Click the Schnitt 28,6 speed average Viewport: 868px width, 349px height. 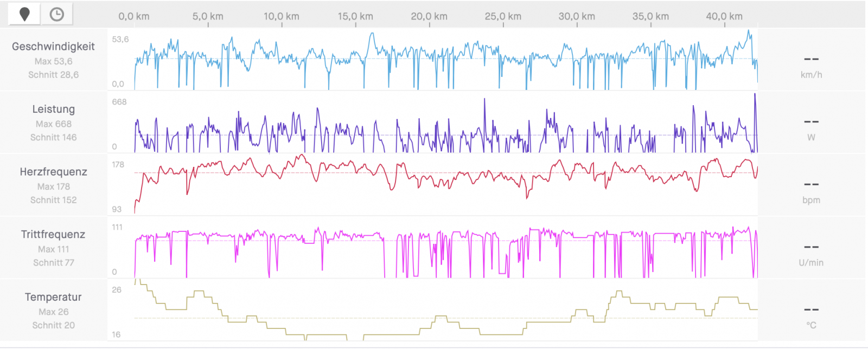(x=53, y=75)
